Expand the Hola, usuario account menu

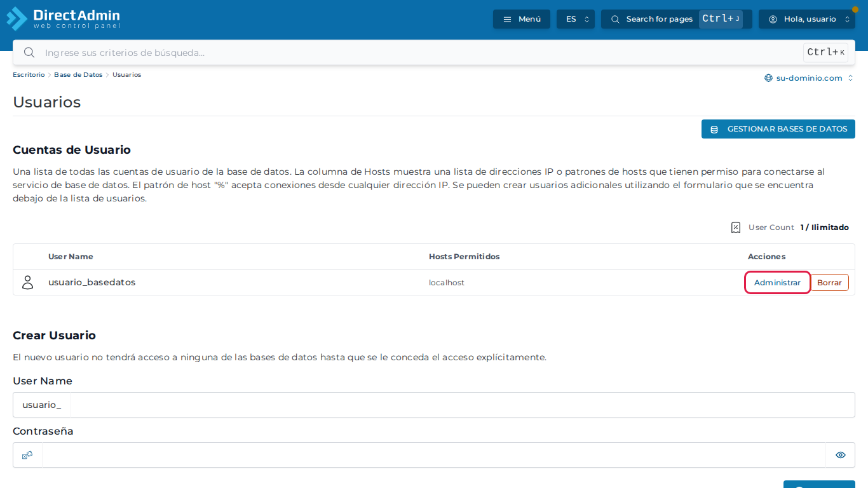click(807, 19)
